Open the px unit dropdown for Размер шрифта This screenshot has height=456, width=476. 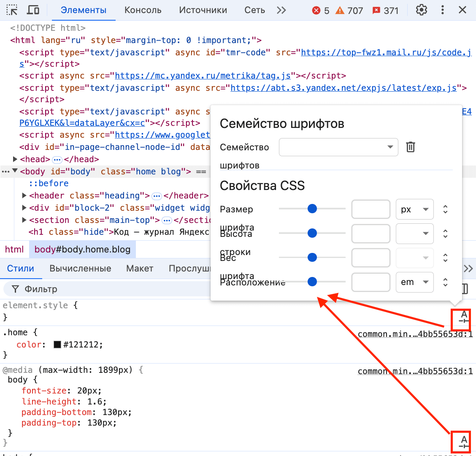click(x=414, y=209)
